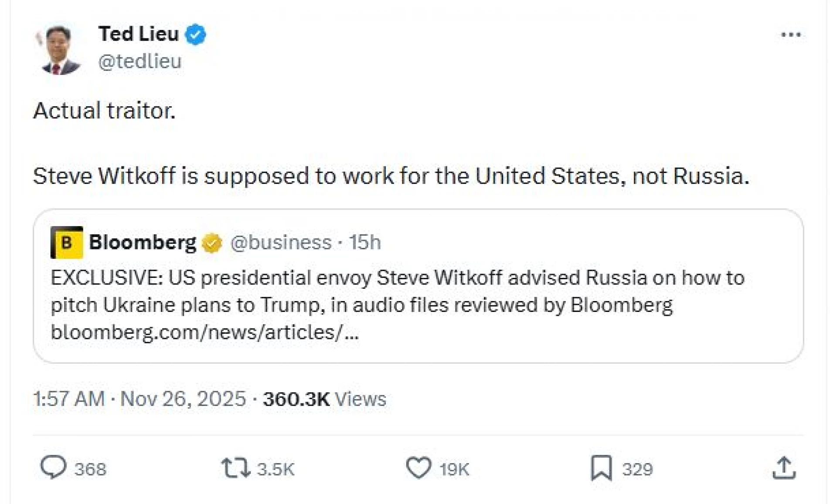This screenshot has height=504, width=837.
Task: Click the Bloomberg account name
Action: [143, 242]
